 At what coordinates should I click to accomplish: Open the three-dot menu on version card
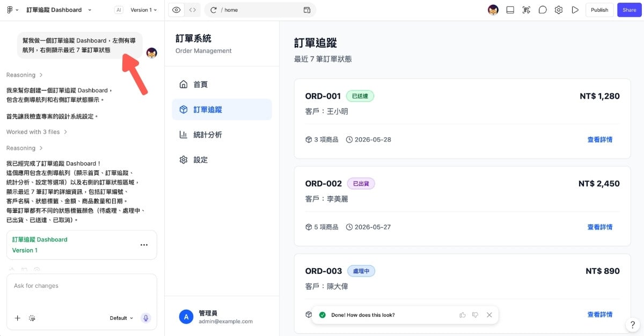click(x=144, y=245)
